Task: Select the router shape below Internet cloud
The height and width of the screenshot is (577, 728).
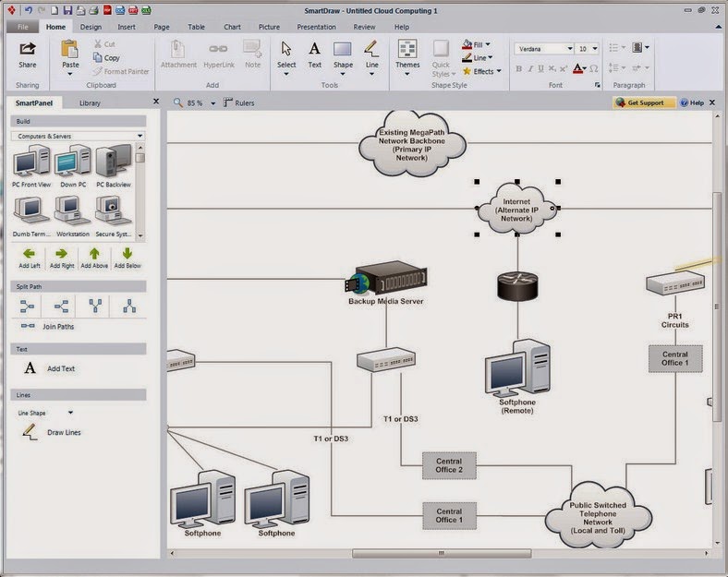Action: point(517,285)
